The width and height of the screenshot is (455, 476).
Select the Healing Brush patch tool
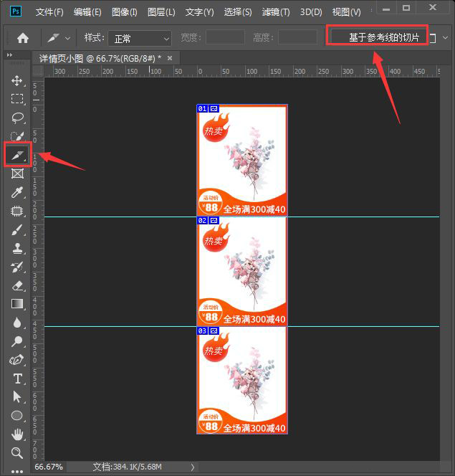[x=17, y=211]
